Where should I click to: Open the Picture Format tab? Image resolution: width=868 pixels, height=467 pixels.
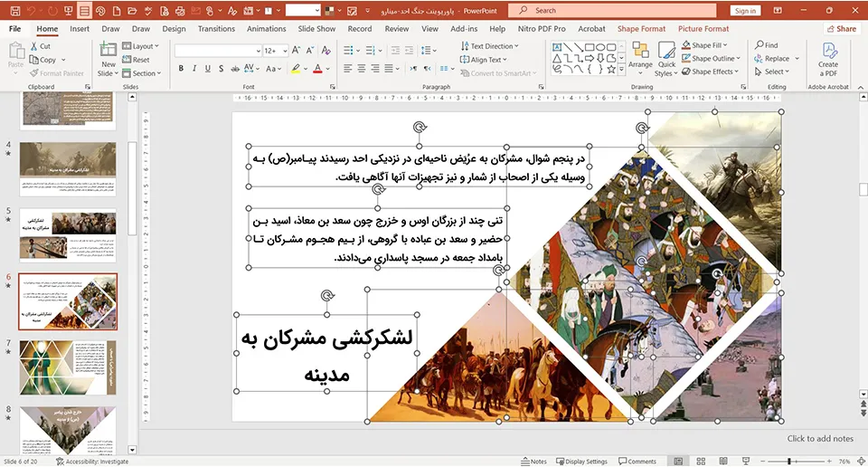coord(703,29)
